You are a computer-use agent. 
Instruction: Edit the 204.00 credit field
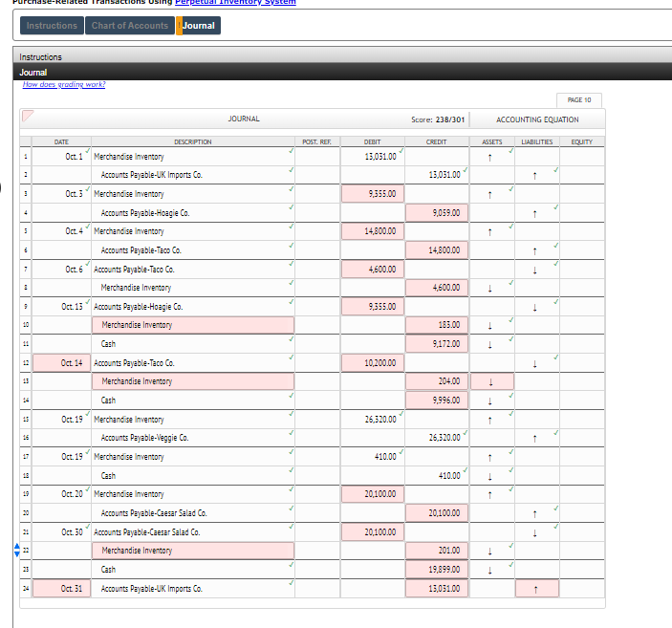click(x=437, y=381)
